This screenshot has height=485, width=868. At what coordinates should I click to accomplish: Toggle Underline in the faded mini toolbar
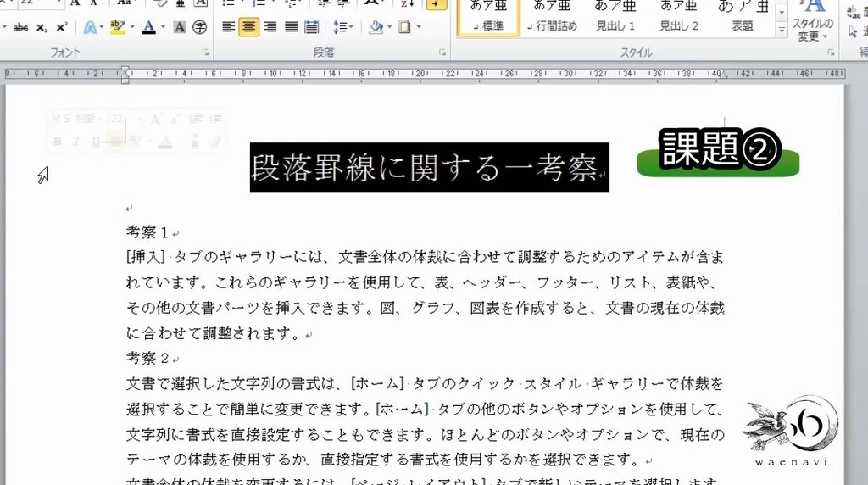[x=95, y=142]
